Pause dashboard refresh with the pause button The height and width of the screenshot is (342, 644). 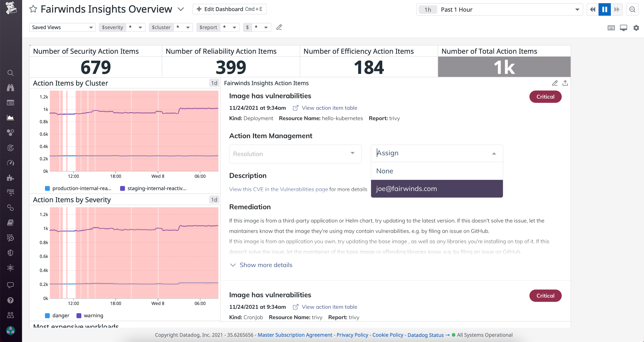pos(605,9)
